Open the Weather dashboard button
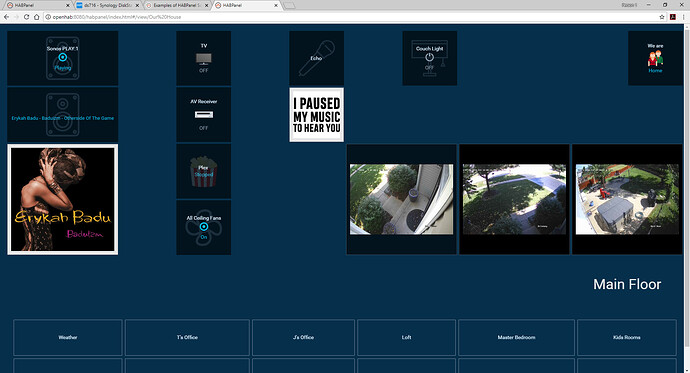The height and width of the screenshot is (373, 690). click(68, 337)
